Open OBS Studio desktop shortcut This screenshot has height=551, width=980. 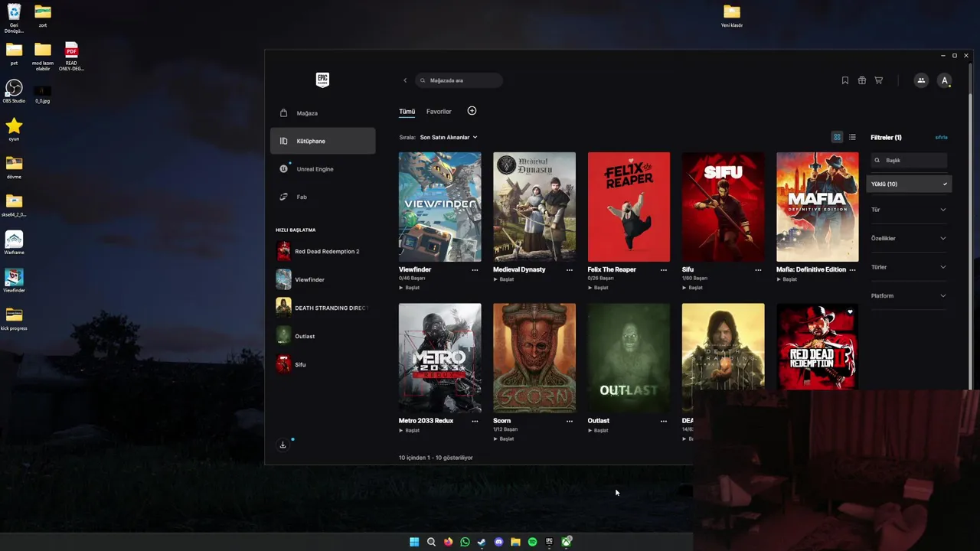pyautogui.click(x=14, y=91)
